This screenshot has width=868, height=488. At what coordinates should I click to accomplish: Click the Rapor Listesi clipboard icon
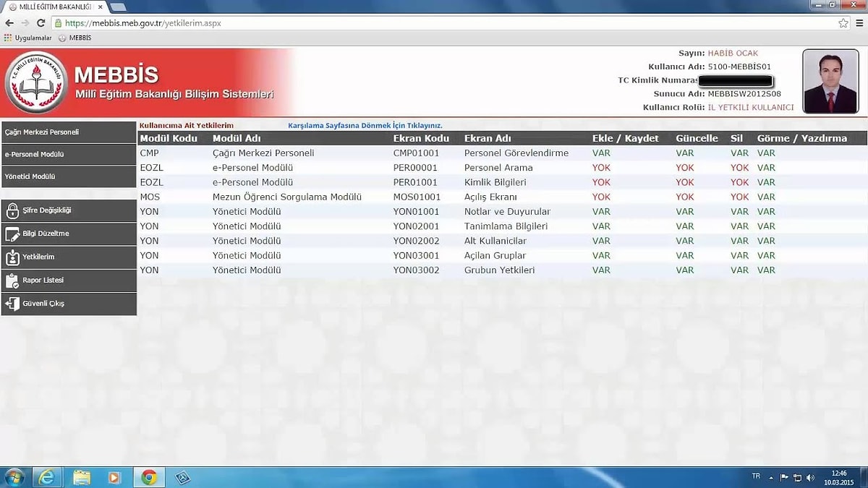pos(12,281)
